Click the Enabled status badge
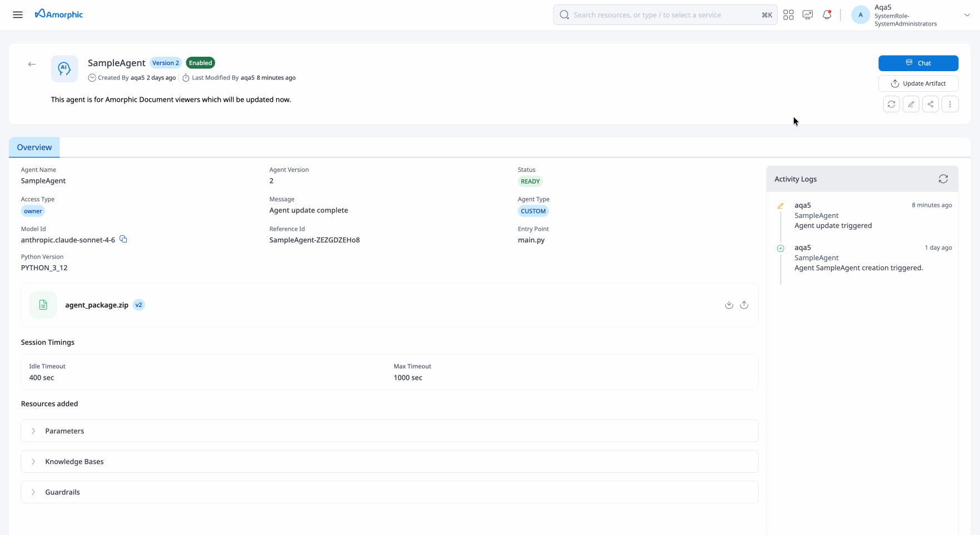Viewport: 980px width, 535px height. click(x=201, y=63)
